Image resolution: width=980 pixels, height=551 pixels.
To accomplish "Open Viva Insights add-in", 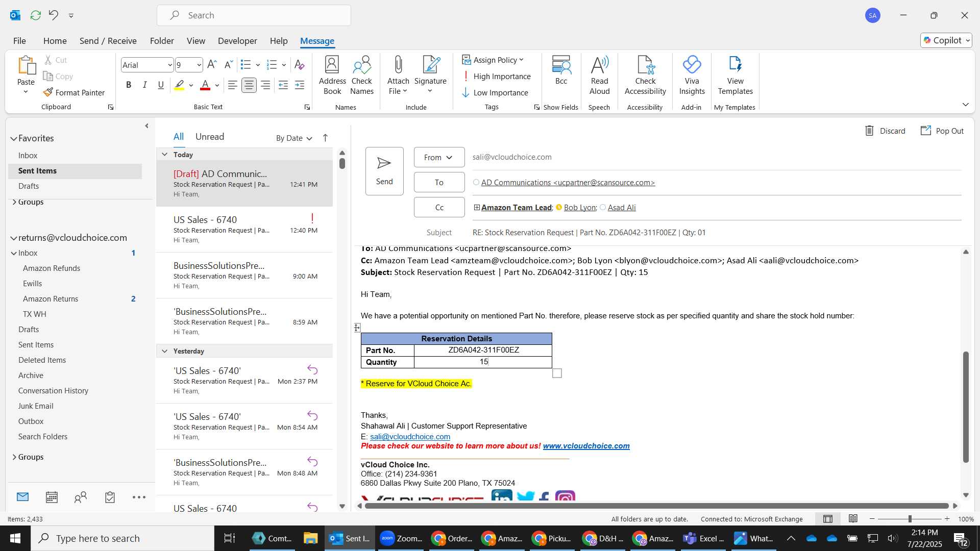I will click(x=692, y=76).
